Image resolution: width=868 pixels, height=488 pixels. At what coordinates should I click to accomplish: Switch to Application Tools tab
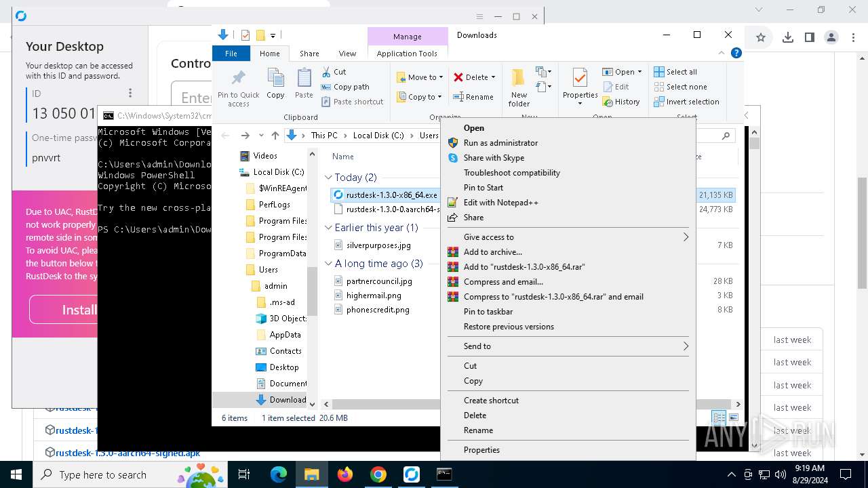click(407, 54)
